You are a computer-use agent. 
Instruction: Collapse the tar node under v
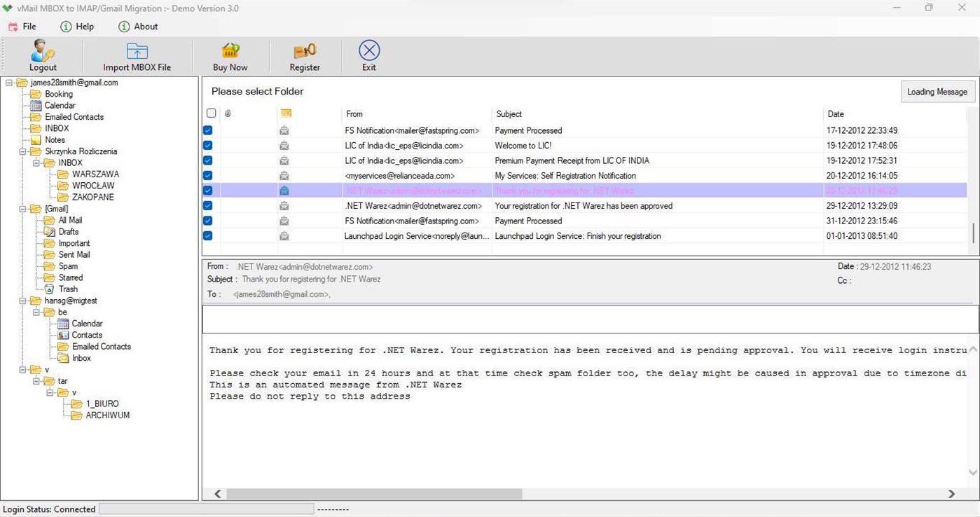36,380
